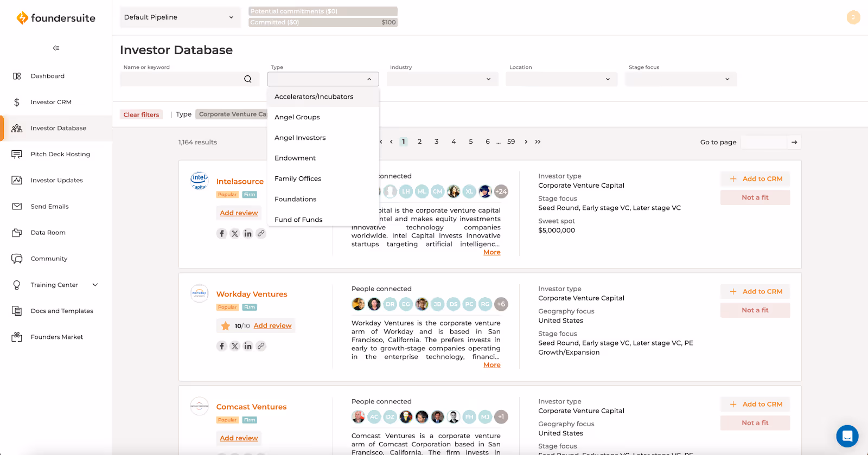
Task: Click Workday Ventures website link icon
Action: pyautogui.click(x=261, y=346)
